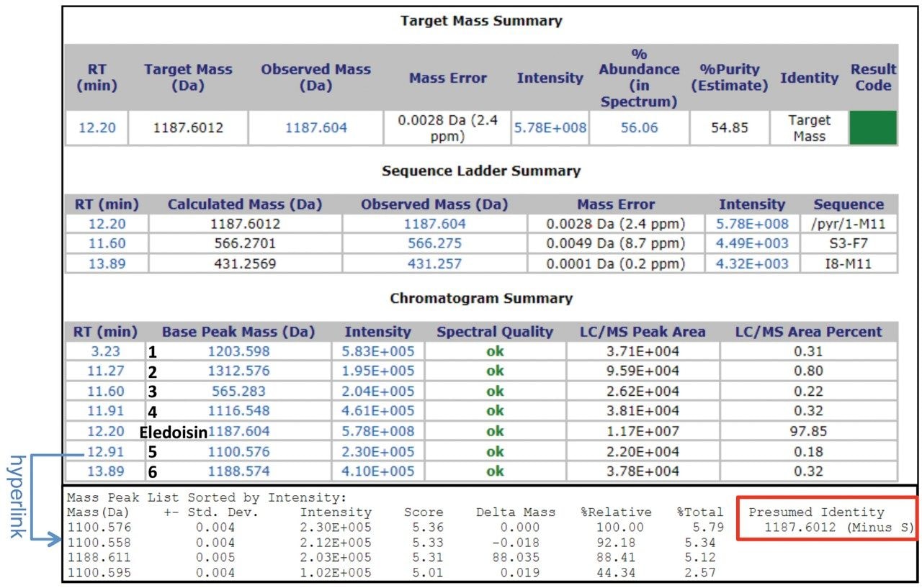
Task: Open observed mass 431.257 link
Action: [x=434, y=263]
